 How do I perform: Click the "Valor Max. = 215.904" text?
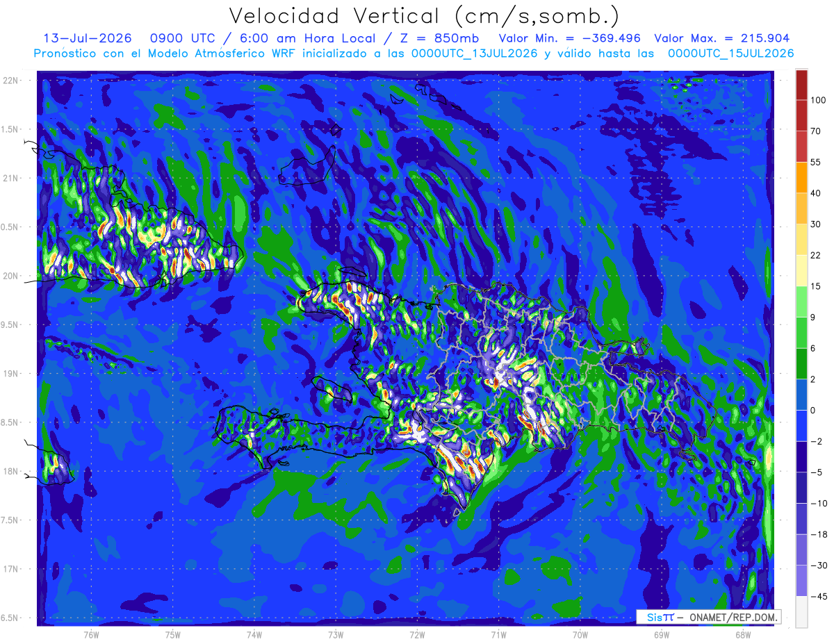(x=722, y=38)
